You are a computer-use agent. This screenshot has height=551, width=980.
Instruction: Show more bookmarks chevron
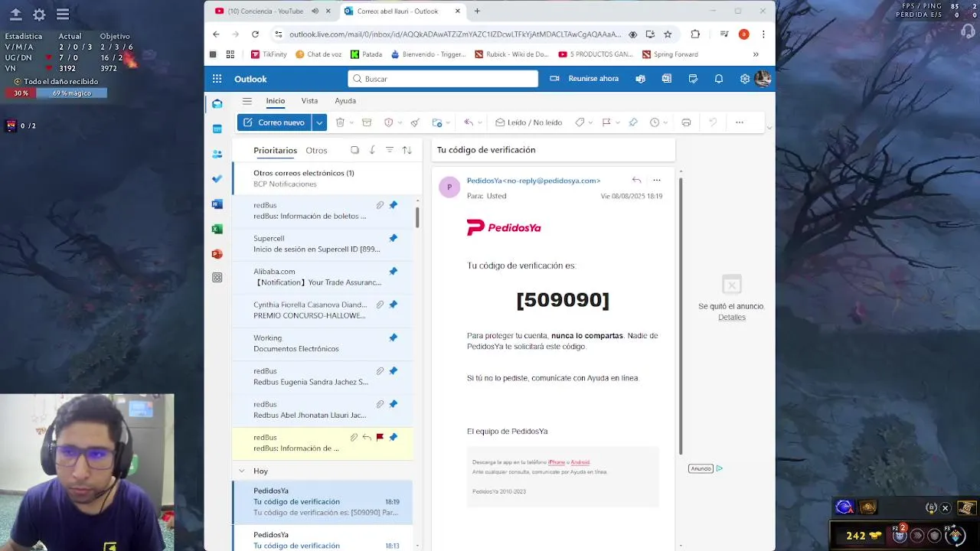756,54
